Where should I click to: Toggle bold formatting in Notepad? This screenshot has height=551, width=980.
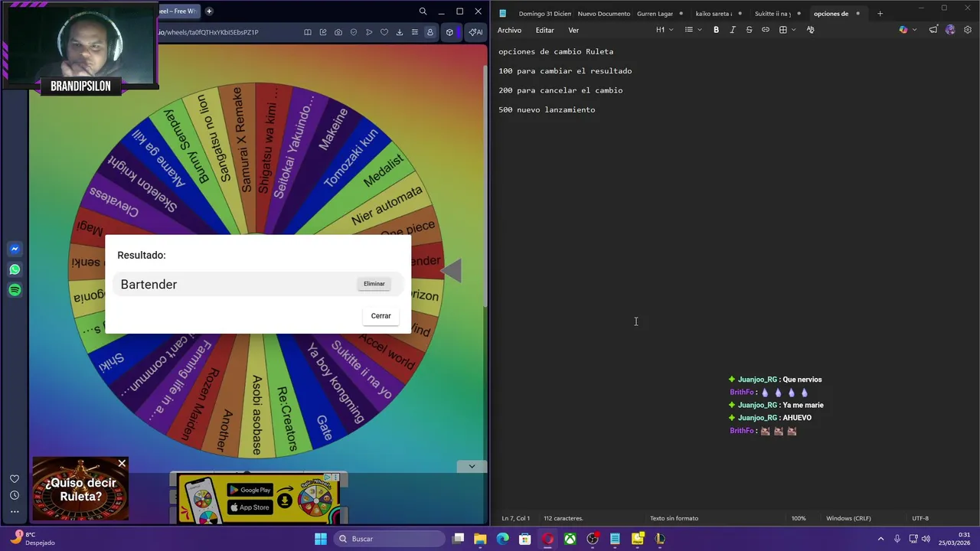click(716, 30)
